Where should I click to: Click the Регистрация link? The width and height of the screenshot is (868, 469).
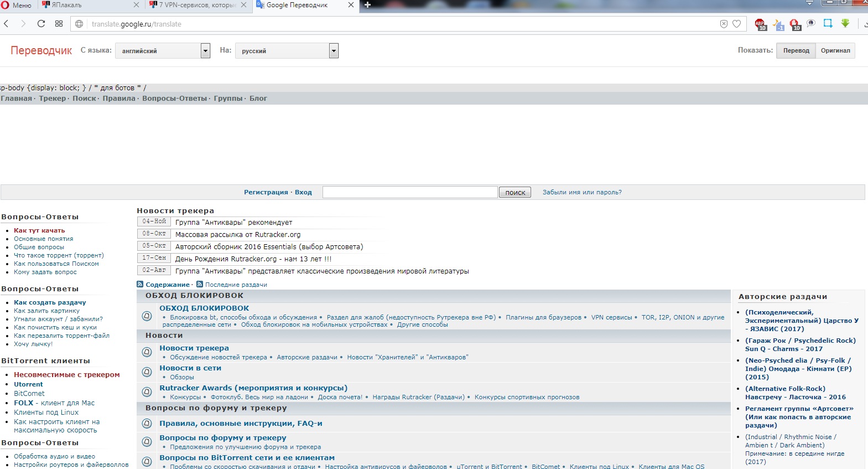point(266,192)
